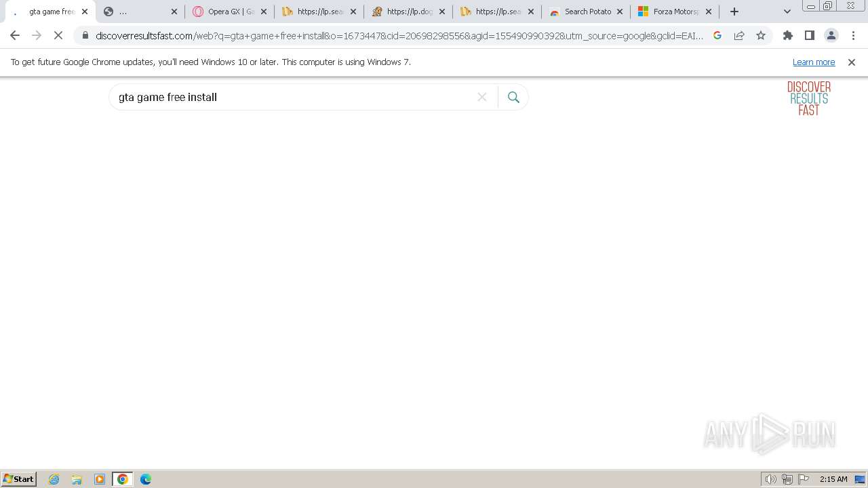Image resolution: width=868 pixels, height=488 pixels.
Task: Select the address bar URL
Action: point(399,36)
